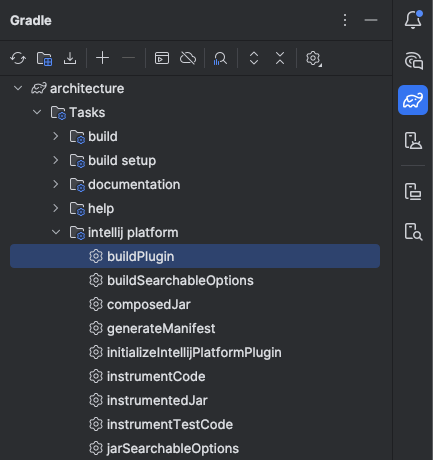The width and height of the screenshot is (433, 460).
Task: Select the help folder label
Action: tap(101, 209)
